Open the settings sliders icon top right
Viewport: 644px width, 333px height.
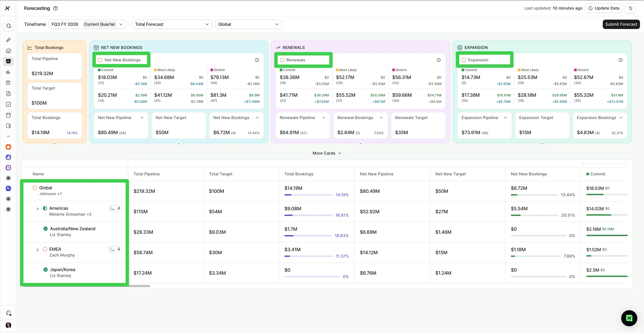631,8
